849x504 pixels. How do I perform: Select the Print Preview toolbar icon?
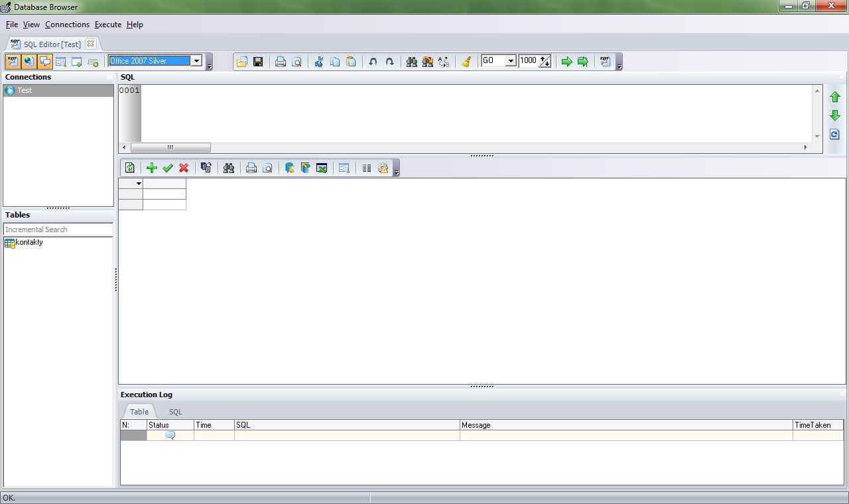click(x=296, y=61)
